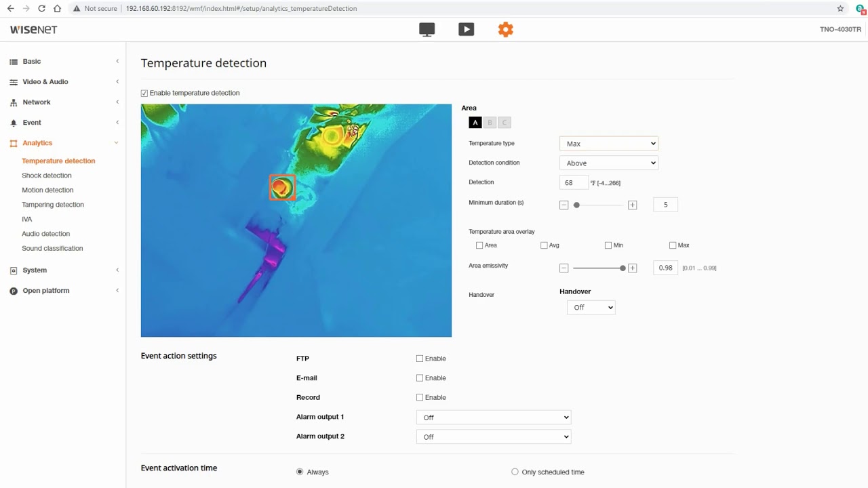Click the orange detection box in thermal image
This screenshot has width=868, height=488.
pyautogui.click(x=282, y=188)
